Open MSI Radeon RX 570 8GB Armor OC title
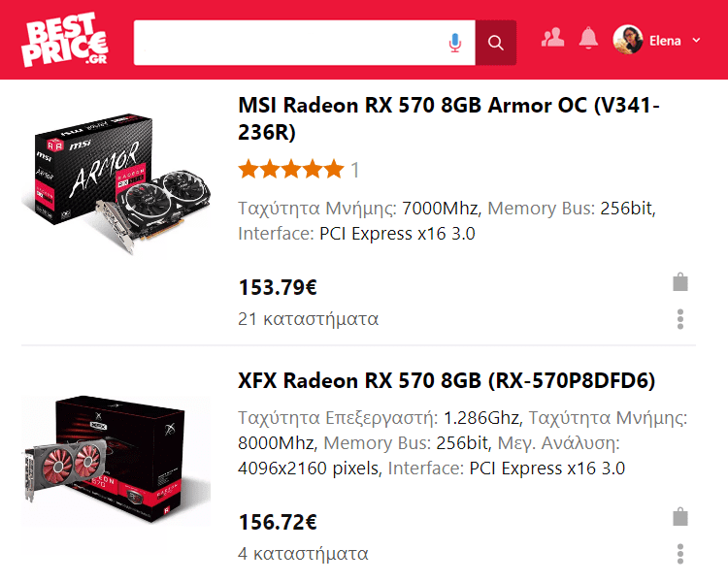 [x=448, y=118]
